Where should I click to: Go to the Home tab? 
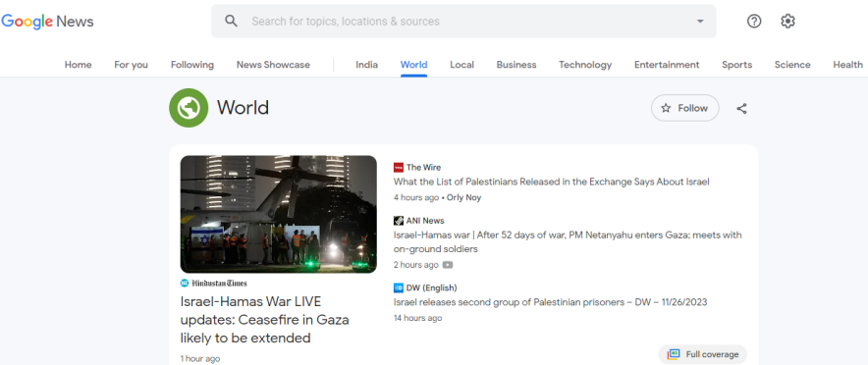coord(78,65)
